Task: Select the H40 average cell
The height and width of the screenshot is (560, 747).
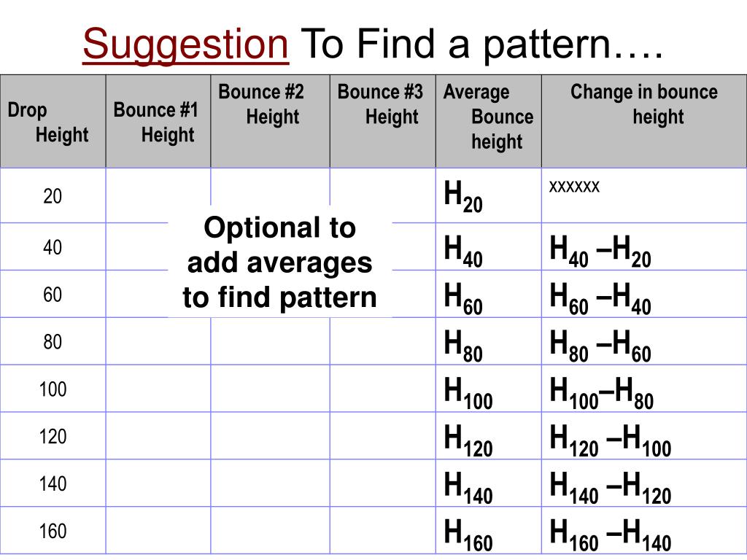Action: (x=489, y=246)
